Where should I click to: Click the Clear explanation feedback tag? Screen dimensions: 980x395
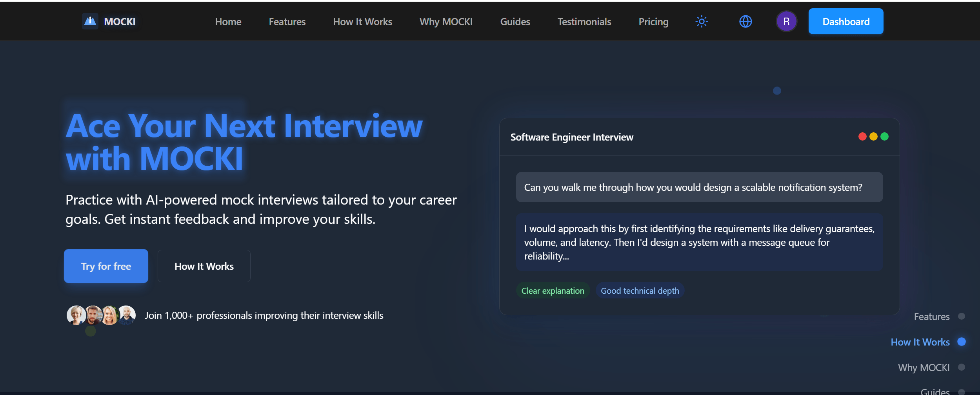pos(553,291)
